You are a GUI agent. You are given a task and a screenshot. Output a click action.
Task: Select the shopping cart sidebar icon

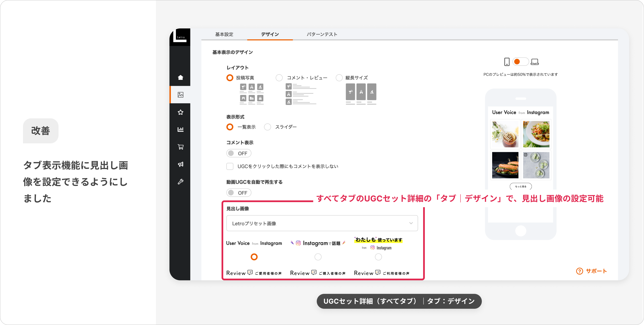click(x=180, y=147)
